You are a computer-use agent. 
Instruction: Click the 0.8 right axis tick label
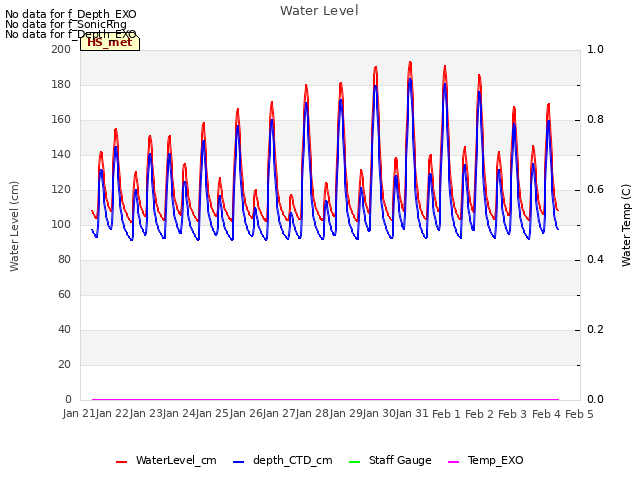[x=595, y=120]
